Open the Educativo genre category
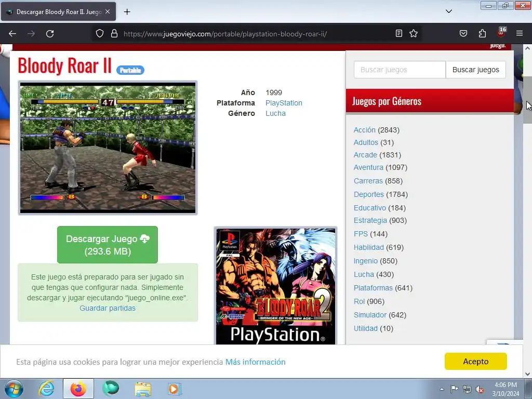 coord(370,208)
